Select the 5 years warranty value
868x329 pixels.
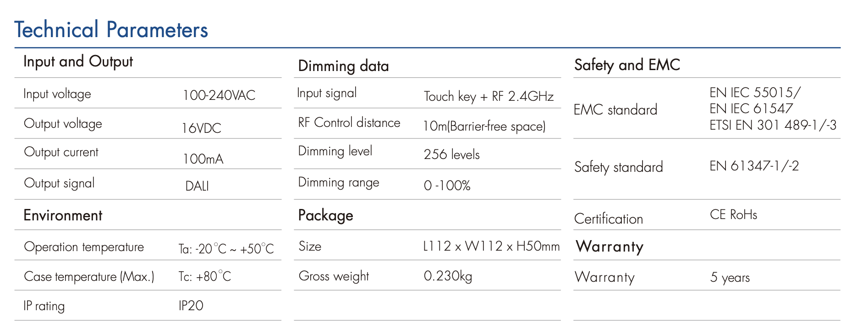click(x=730, y=277)
